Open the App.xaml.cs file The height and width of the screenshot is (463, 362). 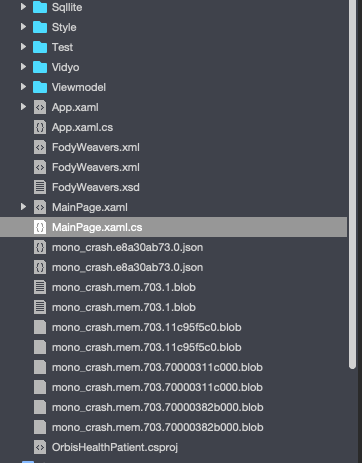(x=82, y=127)
